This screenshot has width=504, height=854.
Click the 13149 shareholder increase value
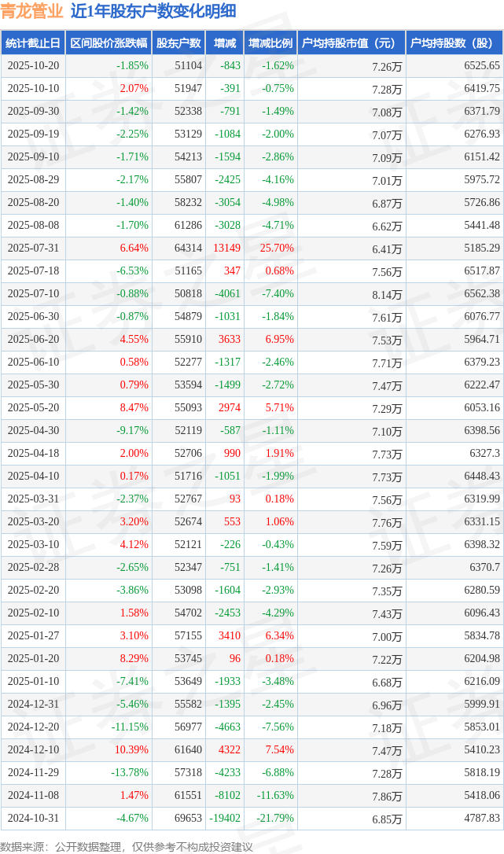pyautogui.click(x=226, y=248)
